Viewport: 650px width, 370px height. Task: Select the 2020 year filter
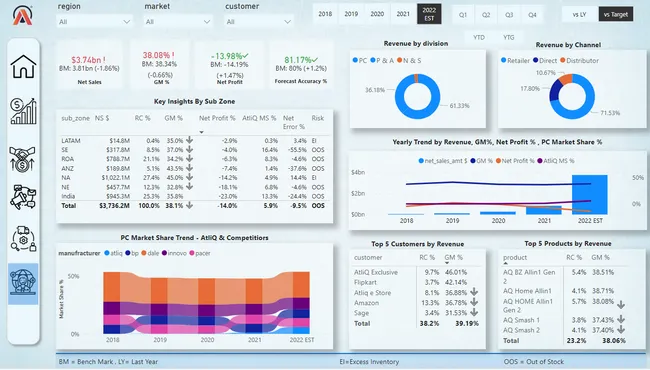coord(377,14)
